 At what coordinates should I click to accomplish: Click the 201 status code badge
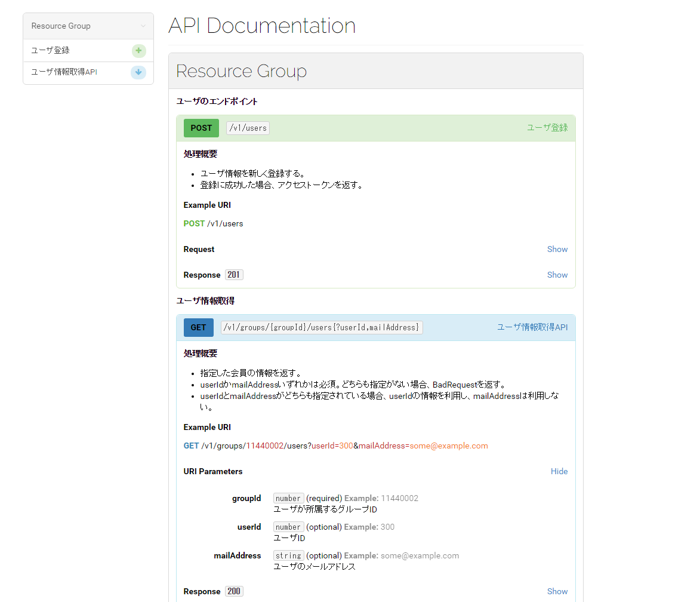pyautogui.click(x=233, y=274)
